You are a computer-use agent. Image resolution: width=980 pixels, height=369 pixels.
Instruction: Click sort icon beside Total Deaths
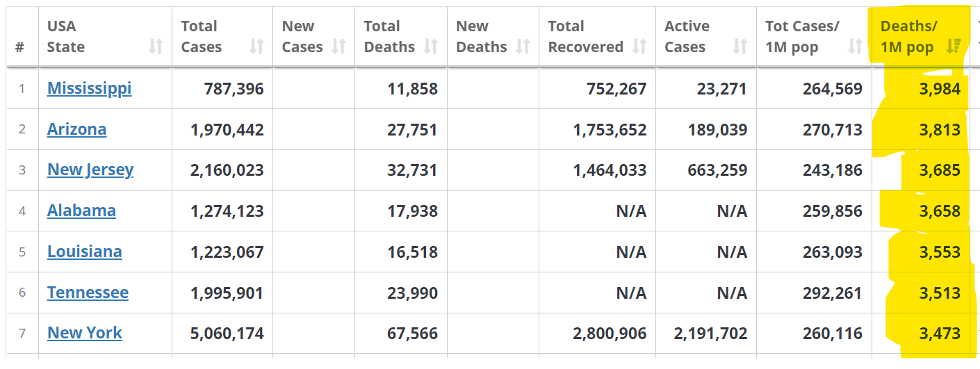point(431,47)
